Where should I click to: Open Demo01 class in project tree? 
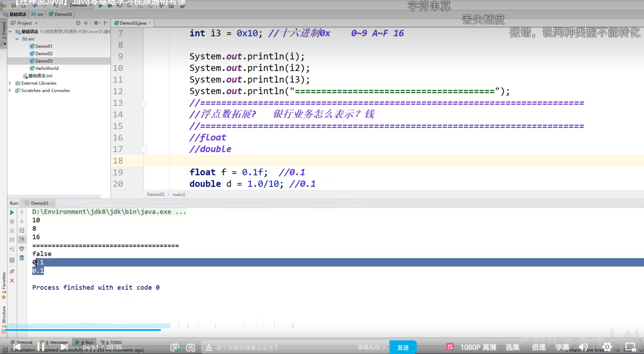coord(41,46)
